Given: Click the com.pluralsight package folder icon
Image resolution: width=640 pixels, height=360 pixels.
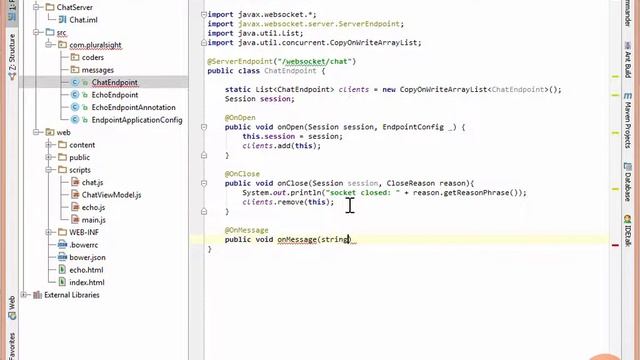Looking at the screenshot, I should click(62, 44).
